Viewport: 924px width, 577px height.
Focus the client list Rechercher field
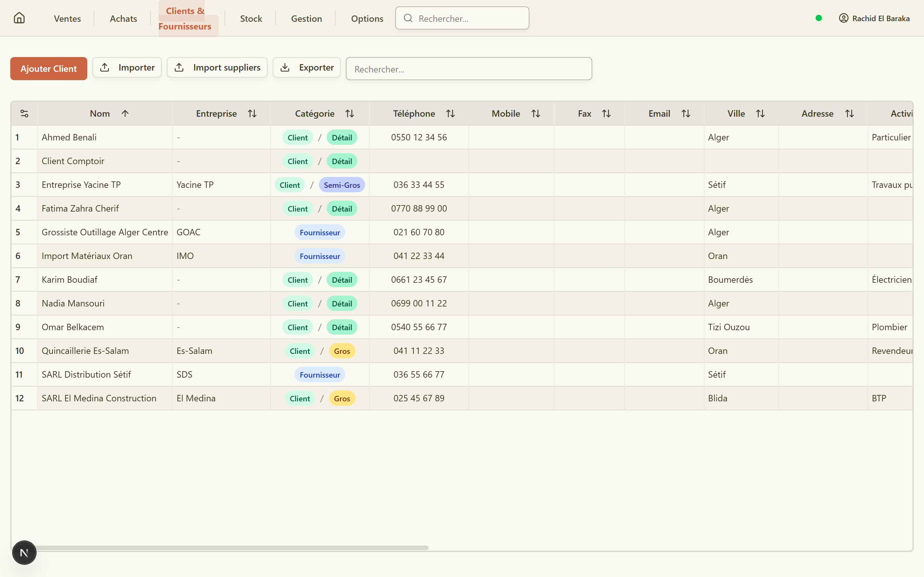pos(469,69)
